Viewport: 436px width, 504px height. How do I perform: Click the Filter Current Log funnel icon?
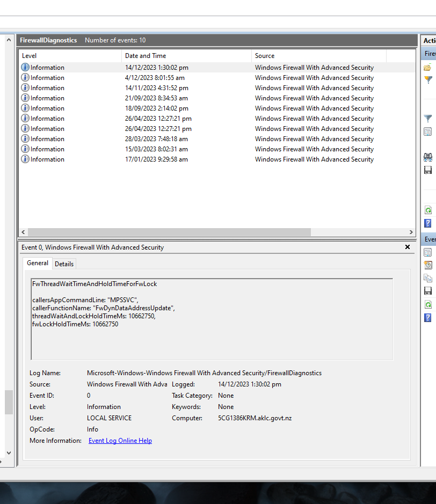(x=427, y=119)
